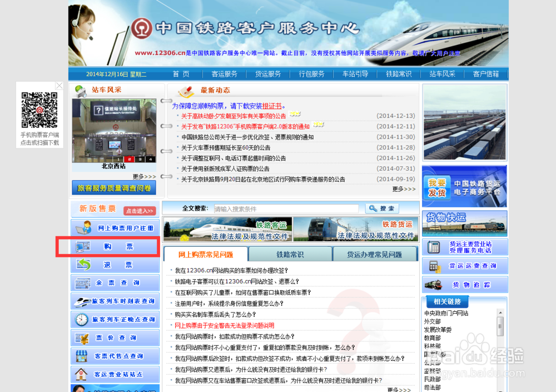This screenshot has height=392, width=556.
Task: Click 更多 under station photo carousel
Action: point(145,176)
